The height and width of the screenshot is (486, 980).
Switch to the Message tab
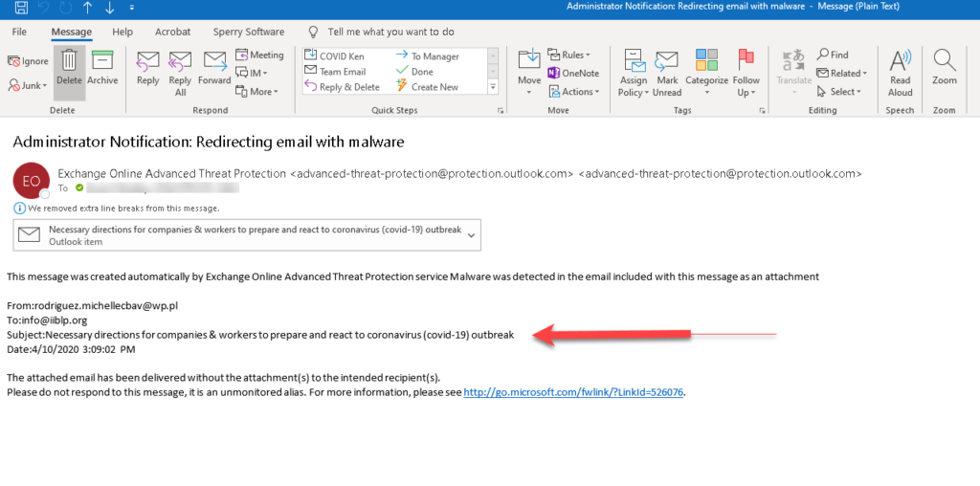(71, 32)
